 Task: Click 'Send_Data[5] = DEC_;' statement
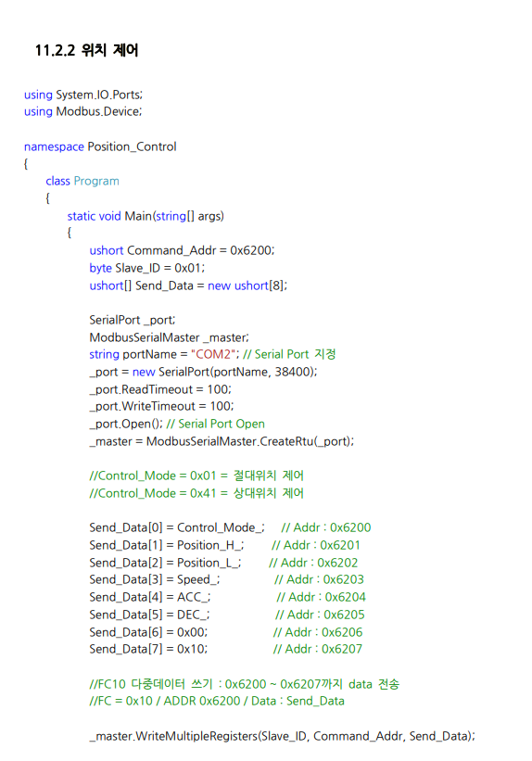pyautogui.click(x=149, y=615)
